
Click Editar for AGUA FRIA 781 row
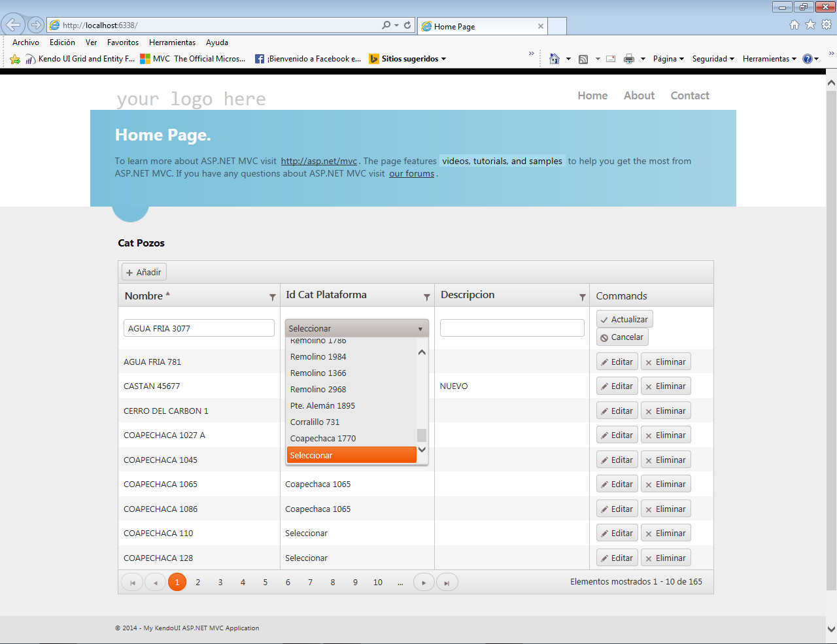[617, 362]
